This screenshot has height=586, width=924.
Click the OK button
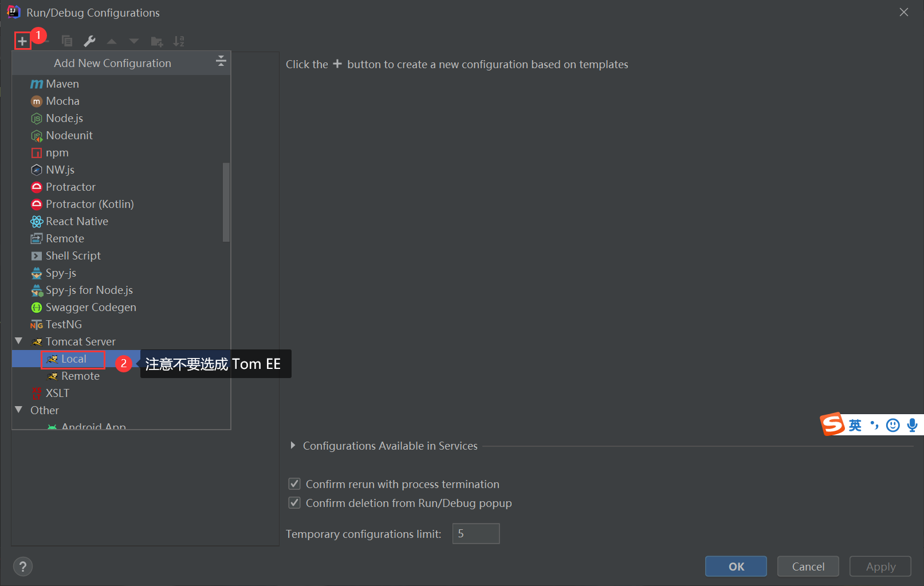click(736, 567)
